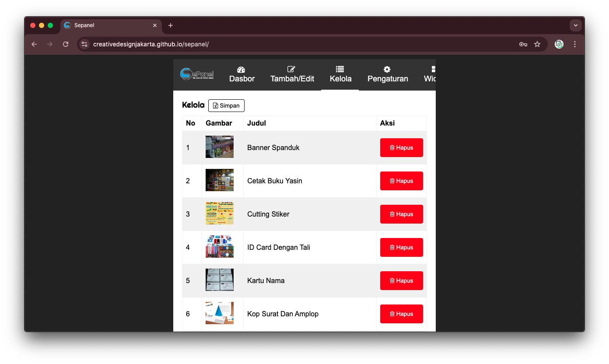Click the address bar URL
The width and height of the screenshot is (609, 364).
(151, 44)
